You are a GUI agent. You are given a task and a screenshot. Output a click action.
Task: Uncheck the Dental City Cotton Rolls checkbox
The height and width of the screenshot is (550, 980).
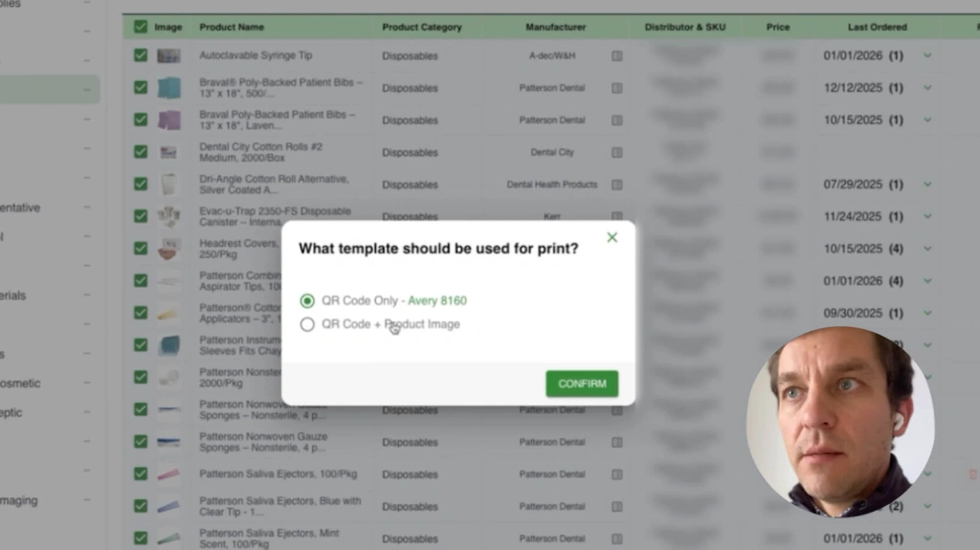click(x=141, y=152)
